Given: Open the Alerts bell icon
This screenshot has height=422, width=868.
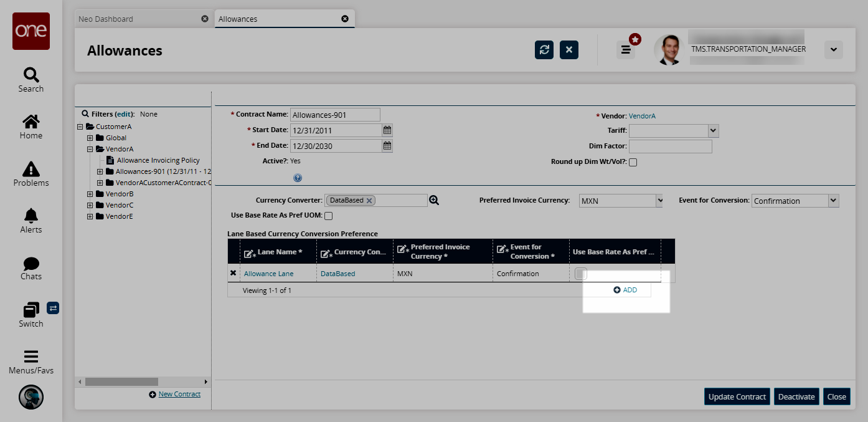Looking at the screenshot, I should pyautogui.click(x=31, y=221).
